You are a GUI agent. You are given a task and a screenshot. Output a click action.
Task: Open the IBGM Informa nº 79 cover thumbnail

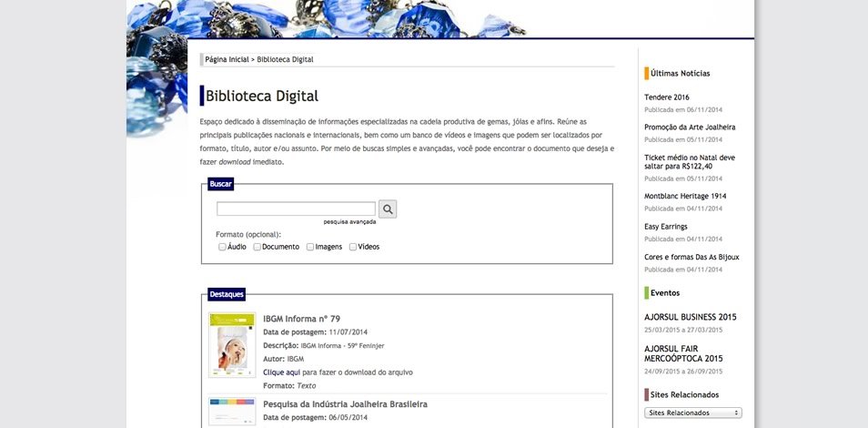click(x=232, y=345)
